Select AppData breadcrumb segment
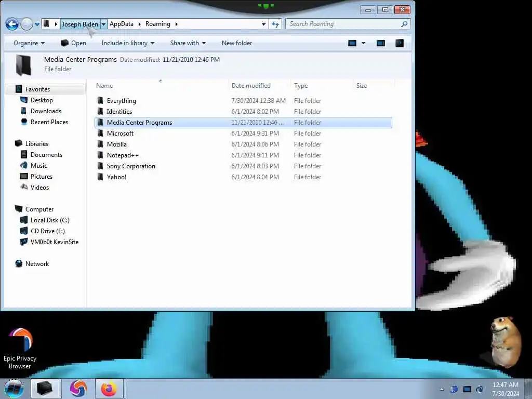Viewport: 532px width, 399px height. (x=122, y=24)
